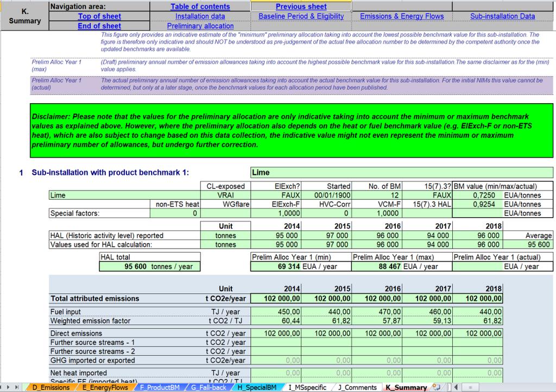Select the I_MSspecific sheet tab
This screenshot has width=556, height=392.
tap(307, 388)
